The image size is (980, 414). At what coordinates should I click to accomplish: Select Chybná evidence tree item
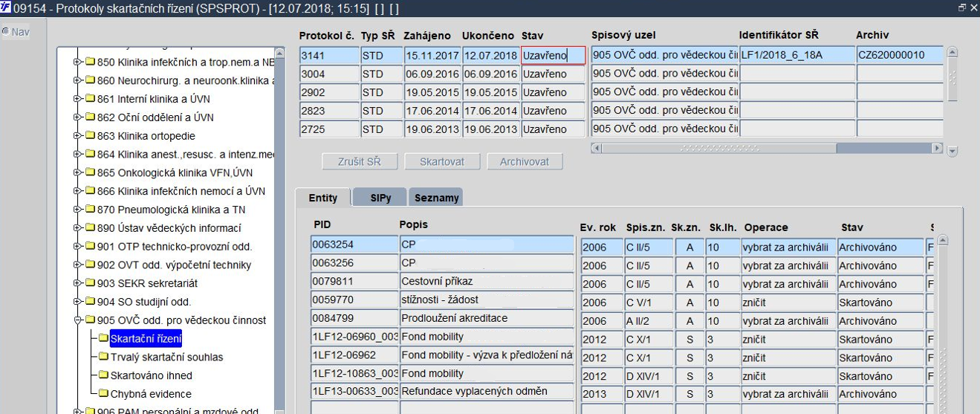click(151, 395)
